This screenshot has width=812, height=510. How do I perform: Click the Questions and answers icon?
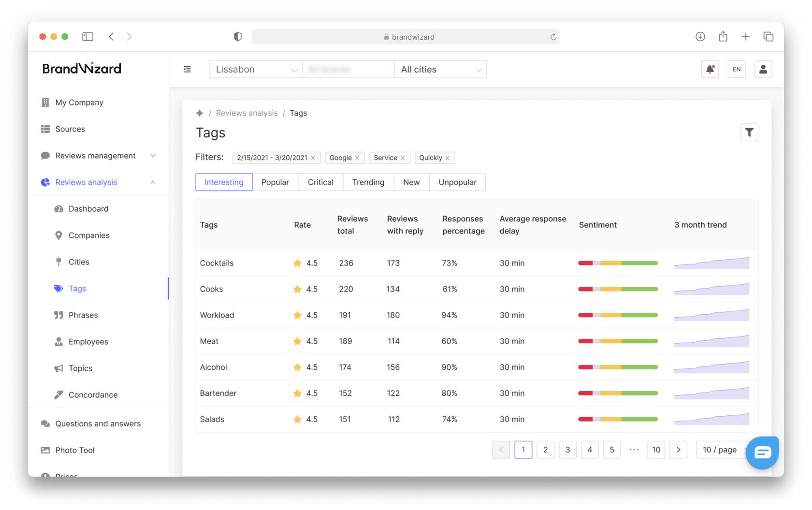(x=45, y=423)
